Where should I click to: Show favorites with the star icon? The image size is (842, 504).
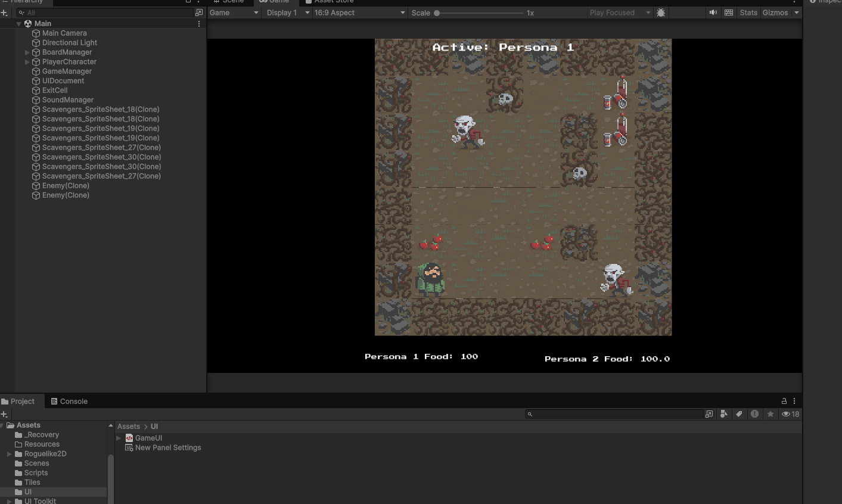coord(770,414)
